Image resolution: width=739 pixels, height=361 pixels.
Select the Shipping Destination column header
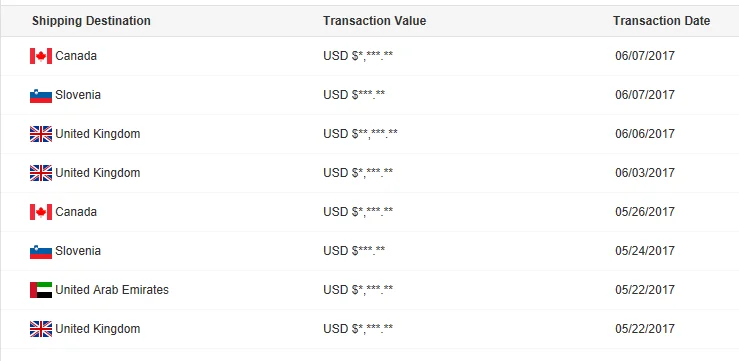coord(91,21)
